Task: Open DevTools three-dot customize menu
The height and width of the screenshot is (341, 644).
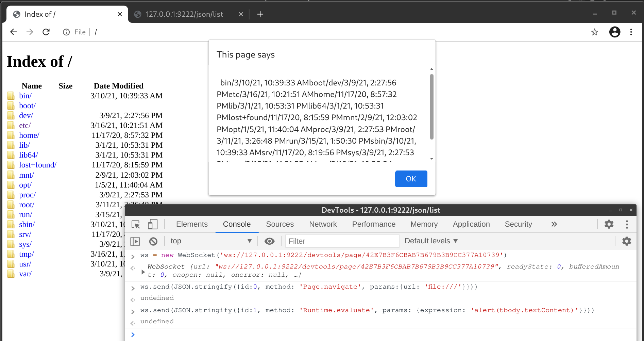Action: tap(627, 224)
